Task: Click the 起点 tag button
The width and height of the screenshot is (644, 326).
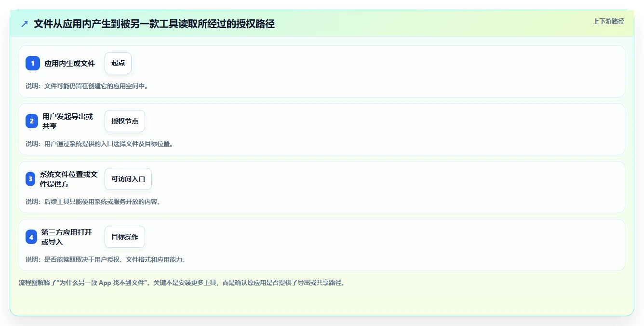Action: [x=118, y=63]
